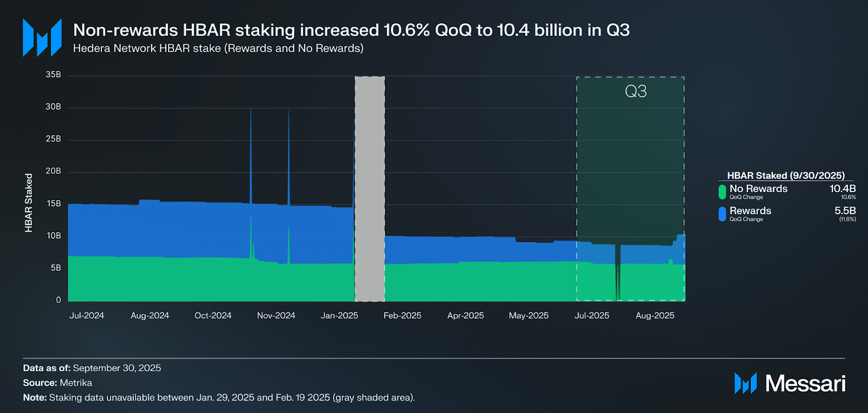Click the HBAR Staked legend header
Viewport: 868px width, 413px height.
tap(786, 175)
